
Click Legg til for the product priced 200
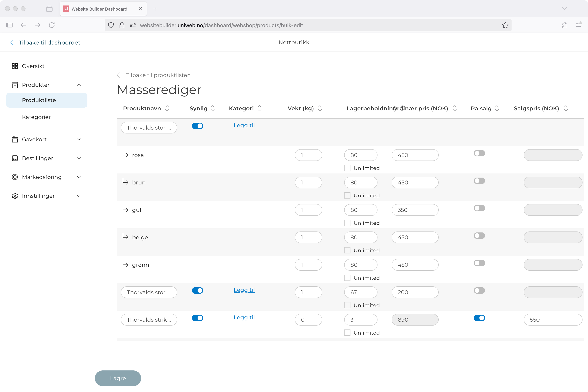click(244, 290)
